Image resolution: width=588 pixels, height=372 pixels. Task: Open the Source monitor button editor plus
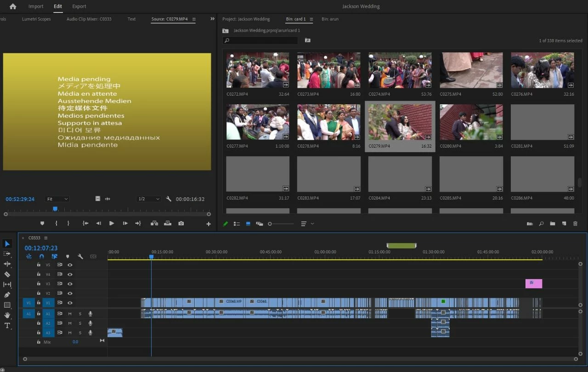coord(209,224)
